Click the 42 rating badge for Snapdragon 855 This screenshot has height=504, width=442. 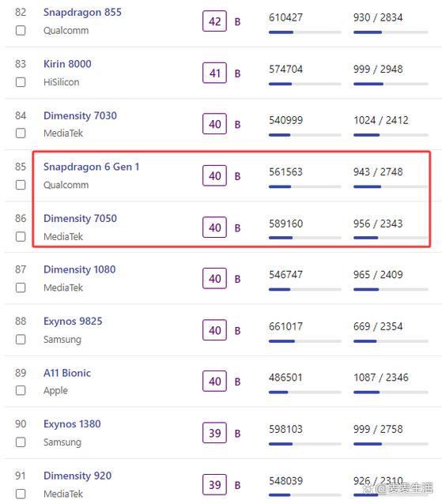(x=214, y=21)
